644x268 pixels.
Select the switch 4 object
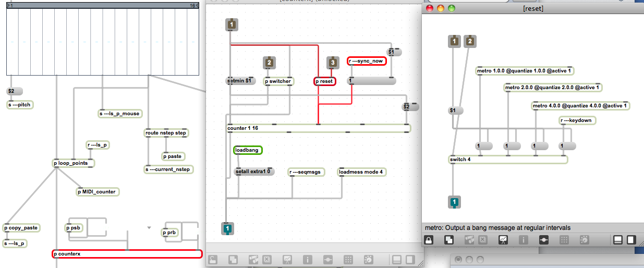tap(508, 160)
